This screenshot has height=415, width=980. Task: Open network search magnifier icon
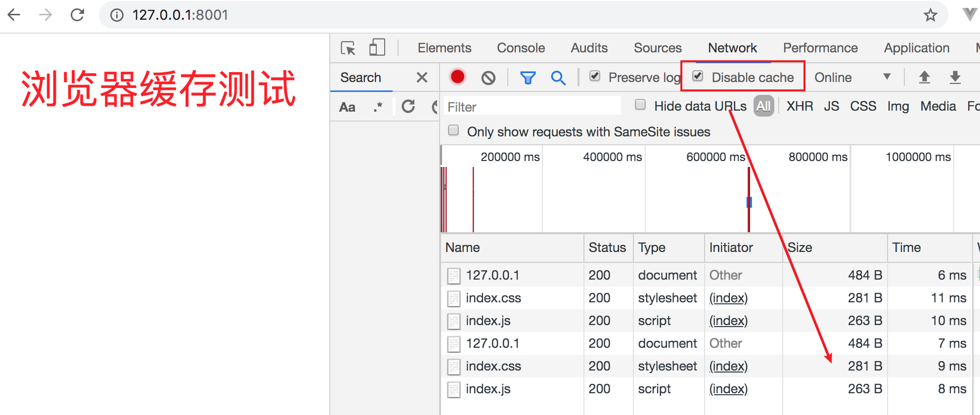(558, 78)
